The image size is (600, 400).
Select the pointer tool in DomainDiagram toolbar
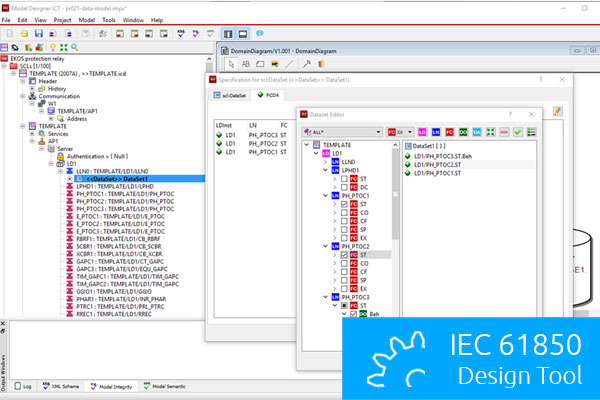(230, 63)
